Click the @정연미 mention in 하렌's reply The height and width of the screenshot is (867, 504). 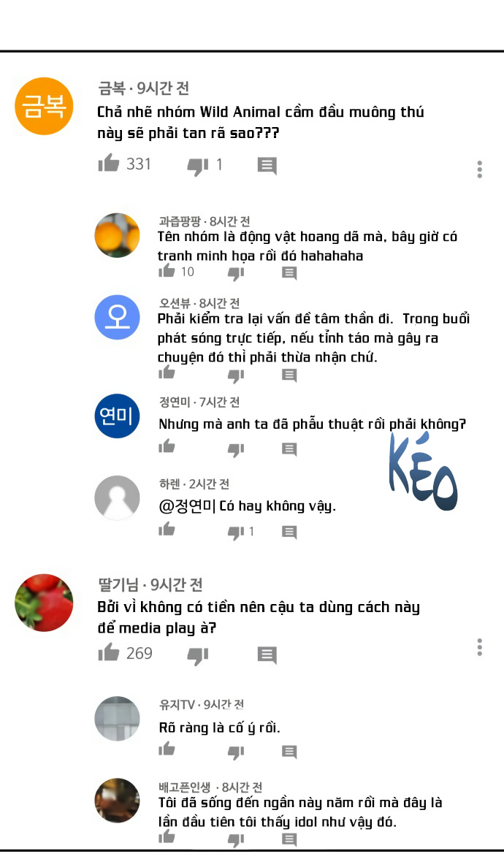[187, 506]
